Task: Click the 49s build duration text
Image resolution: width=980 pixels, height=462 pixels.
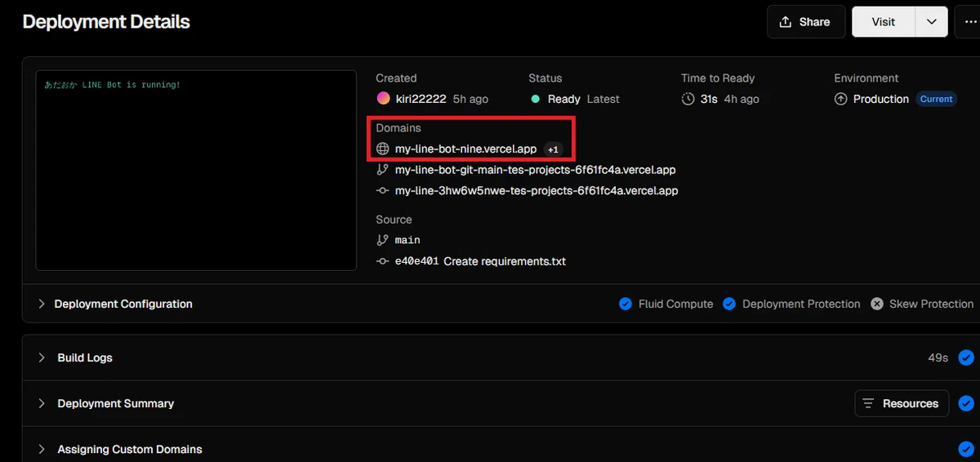Action: [938, 358]
